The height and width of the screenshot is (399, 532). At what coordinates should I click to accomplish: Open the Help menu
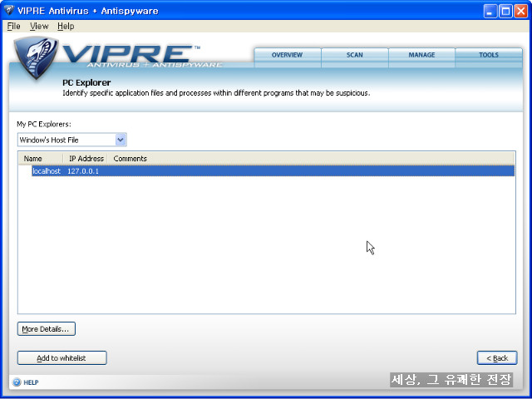(x=66, y=26)
